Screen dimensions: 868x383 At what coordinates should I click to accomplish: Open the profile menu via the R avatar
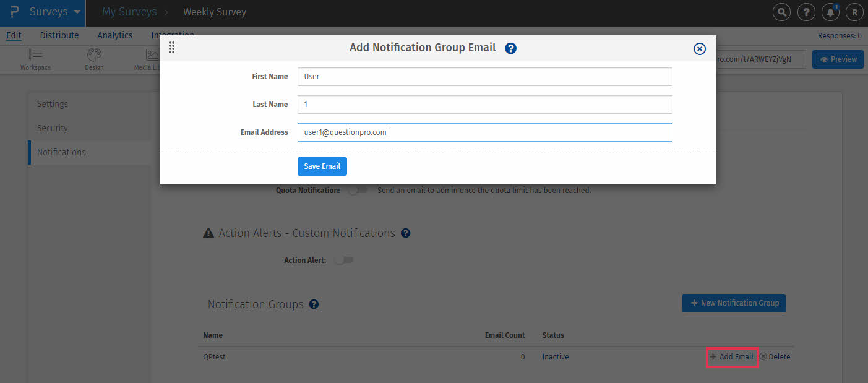point(854,12)
